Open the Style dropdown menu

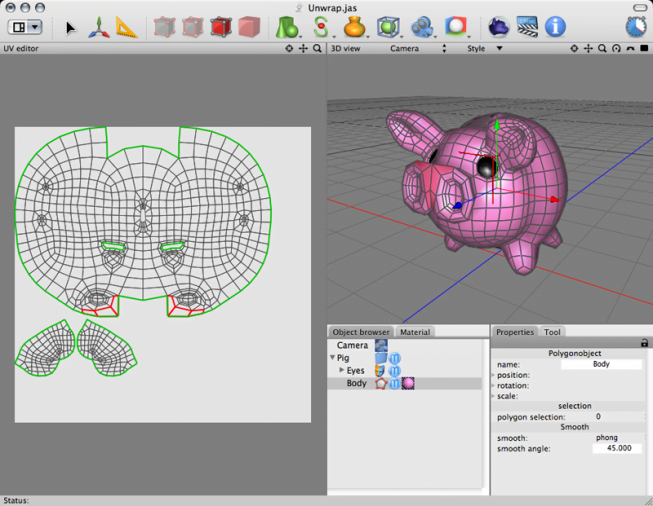pyautogui.click(x=484, y=48)
